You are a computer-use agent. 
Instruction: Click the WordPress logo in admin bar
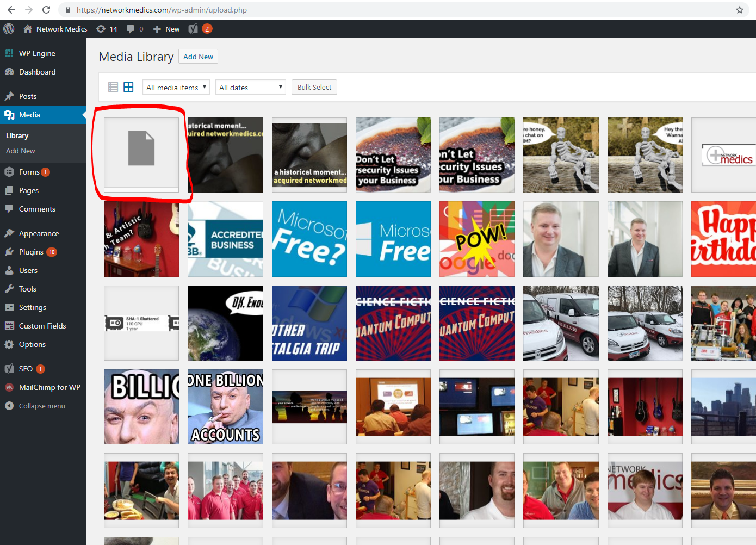click(9, 29)
